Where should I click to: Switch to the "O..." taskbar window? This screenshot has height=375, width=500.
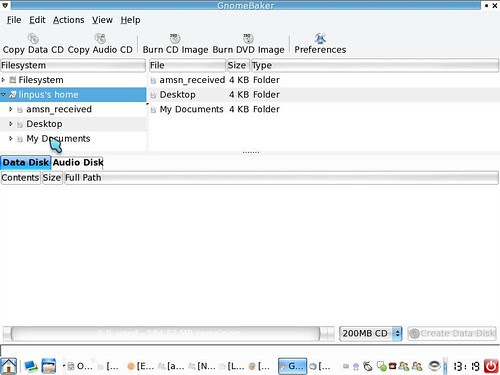(80, 366)
